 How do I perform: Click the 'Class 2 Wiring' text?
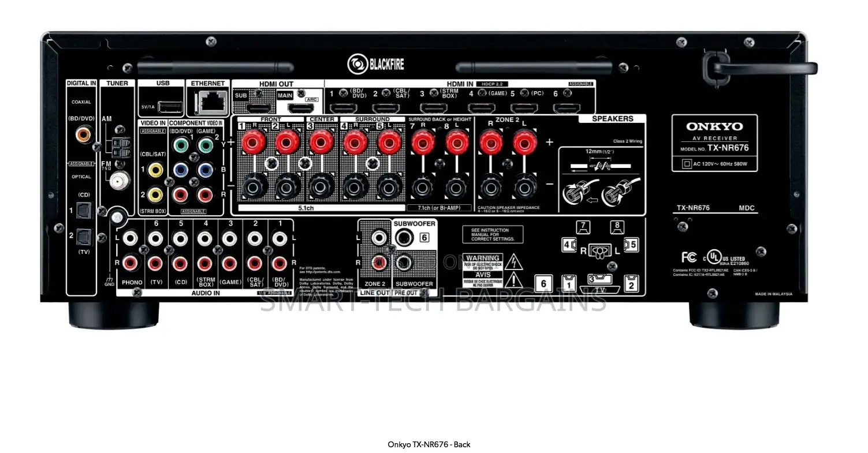click(x=627, y=141)
